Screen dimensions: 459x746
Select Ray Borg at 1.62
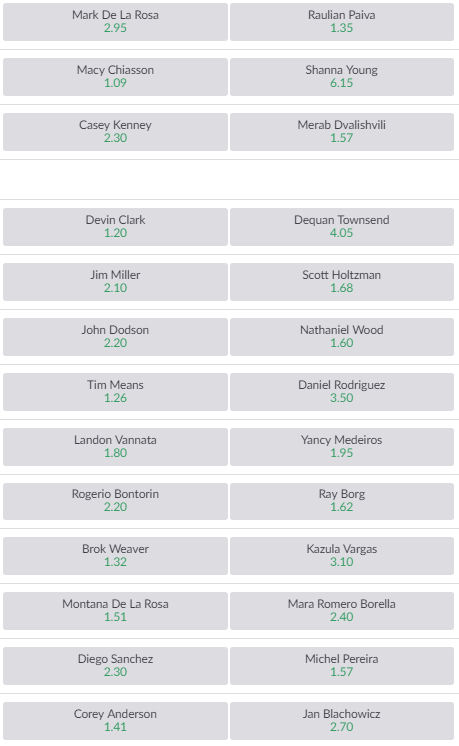coord(342,501)
